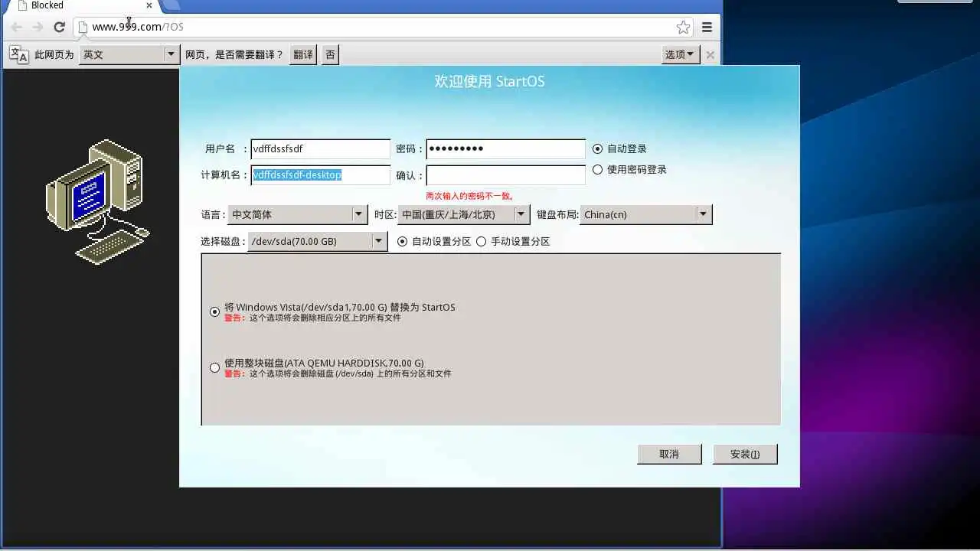Open the 选项 dropdown in the translate bar
This screenshot has width=980, height=551.
point(681,54)
